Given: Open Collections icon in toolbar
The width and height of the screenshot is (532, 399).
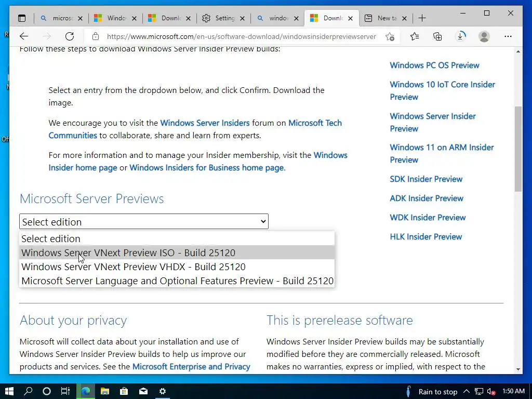Looking at the screenshot, I should (x=437, y=36).
